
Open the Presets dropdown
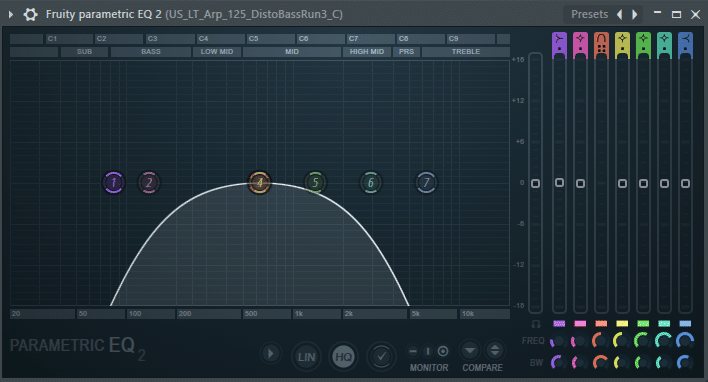click(589, 14)
